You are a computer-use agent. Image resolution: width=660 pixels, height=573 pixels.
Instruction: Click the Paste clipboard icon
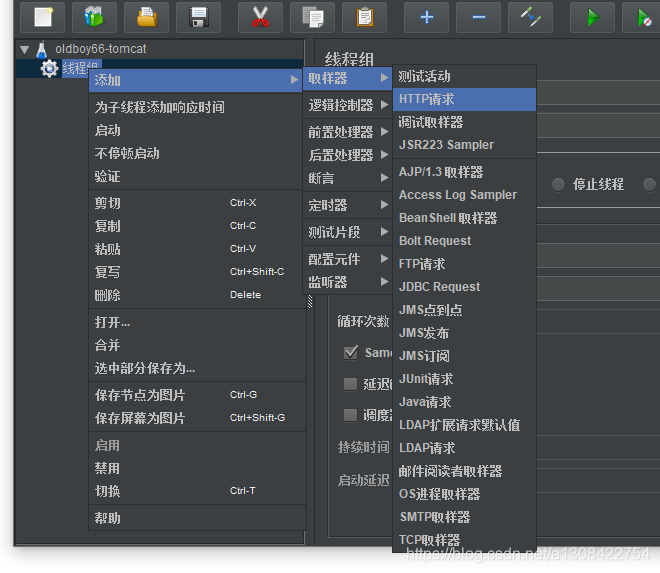coord(365,17)
